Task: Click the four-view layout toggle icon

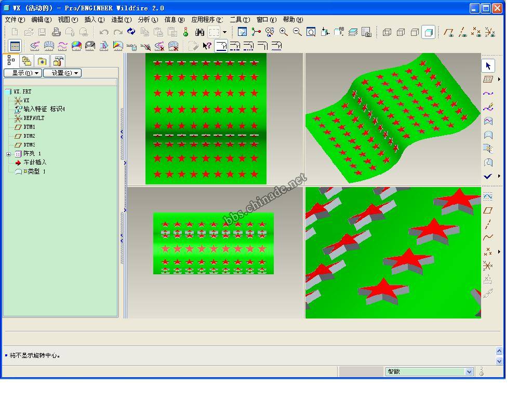Action: (x=15, y=46)
